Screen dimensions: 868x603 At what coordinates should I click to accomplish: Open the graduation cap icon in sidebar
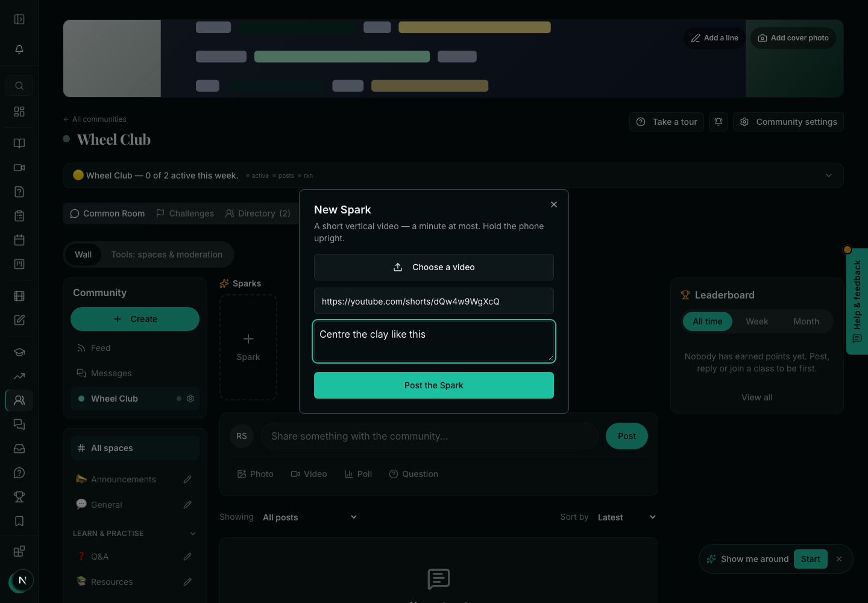pyautogui.click(x=19, y=352)
